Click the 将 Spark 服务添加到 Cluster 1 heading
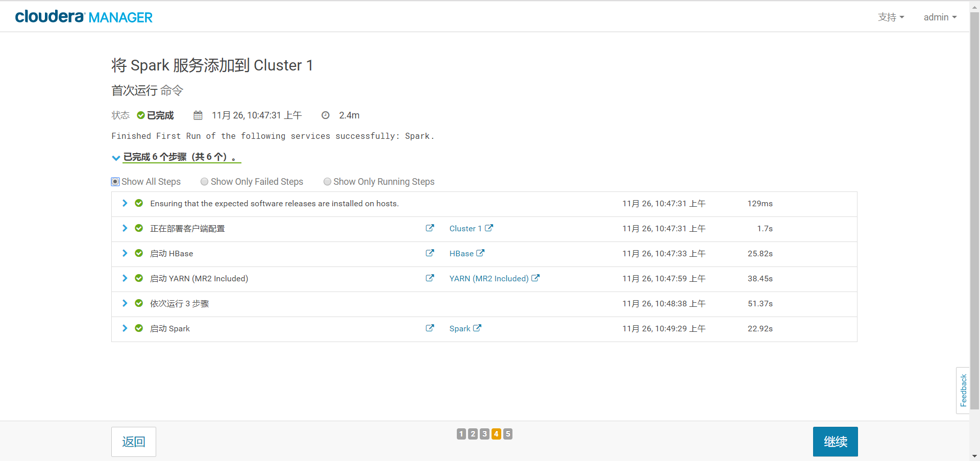This screenshot has width=980, height=461. tap(212, 65)
